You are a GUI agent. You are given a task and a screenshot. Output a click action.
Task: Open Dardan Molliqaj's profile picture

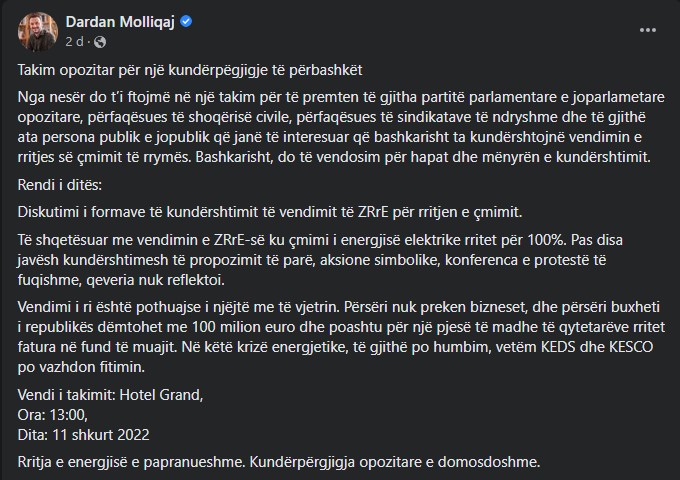37,31
